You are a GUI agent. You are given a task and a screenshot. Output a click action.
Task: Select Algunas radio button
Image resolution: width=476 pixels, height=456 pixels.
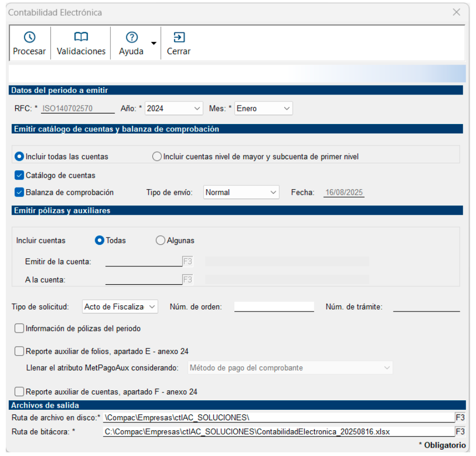[x=160, y=241]
